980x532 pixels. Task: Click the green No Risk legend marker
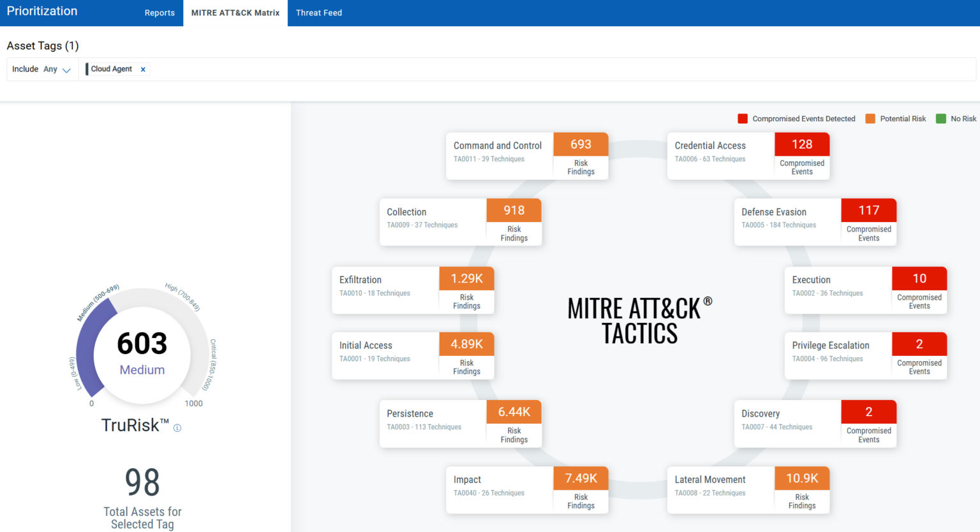click(940, 118)
